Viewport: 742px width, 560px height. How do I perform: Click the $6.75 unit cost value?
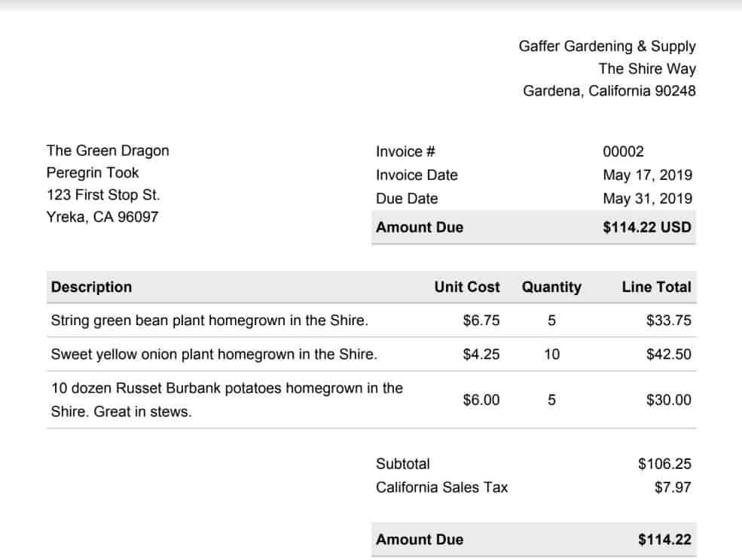pos(481,320)
